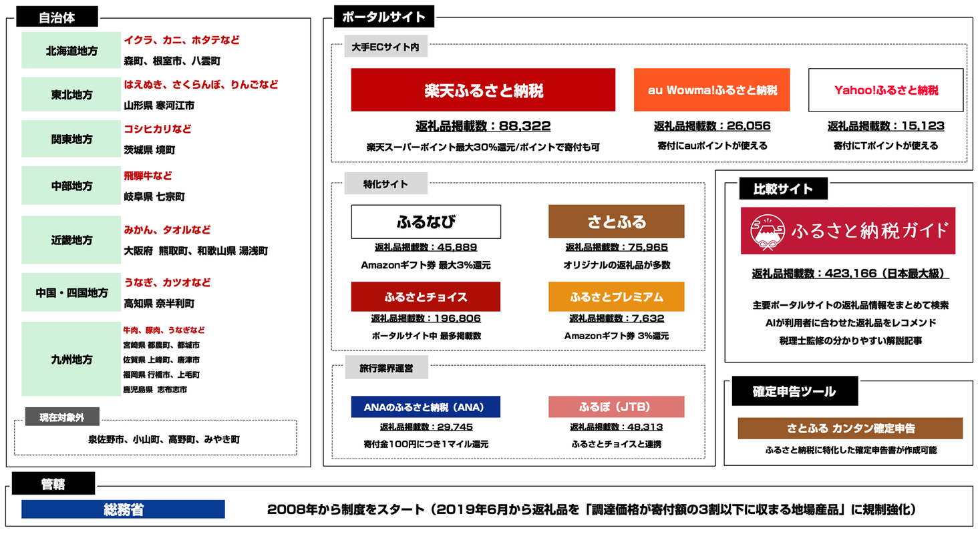Click the text 返礼品掲載数：7,632
This screenshot has height=534, width=980.
coord(617,318)
